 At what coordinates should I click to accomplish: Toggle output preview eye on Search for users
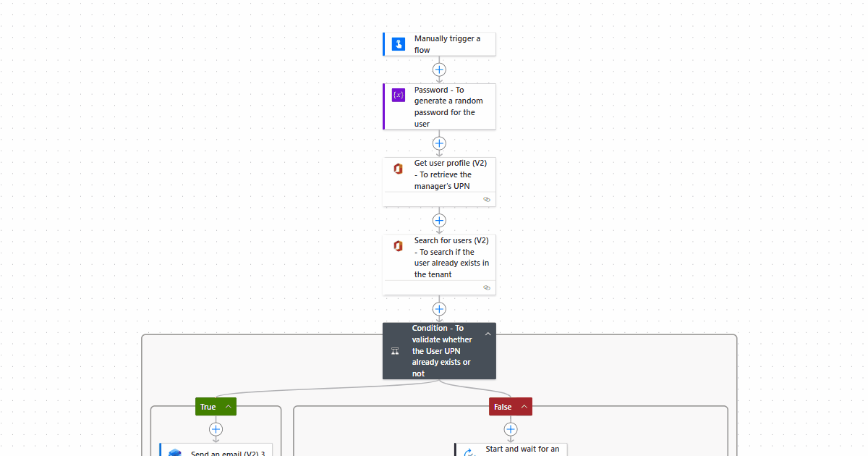pos(486,287)
